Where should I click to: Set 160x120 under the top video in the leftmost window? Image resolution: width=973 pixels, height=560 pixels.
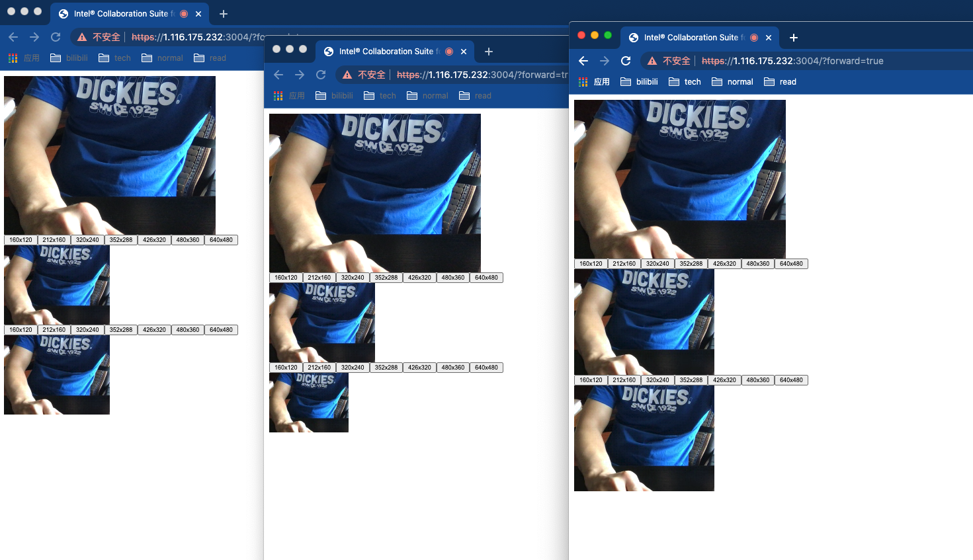point(21,240)
